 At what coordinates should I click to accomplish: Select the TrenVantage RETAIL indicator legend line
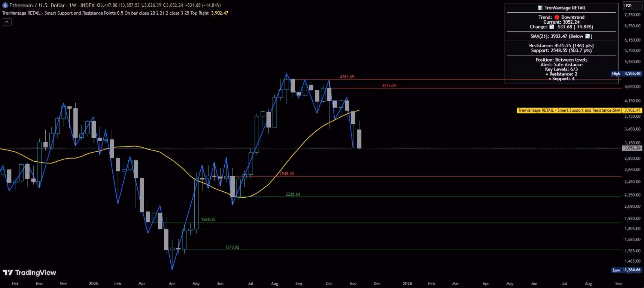tap(105, 13)
